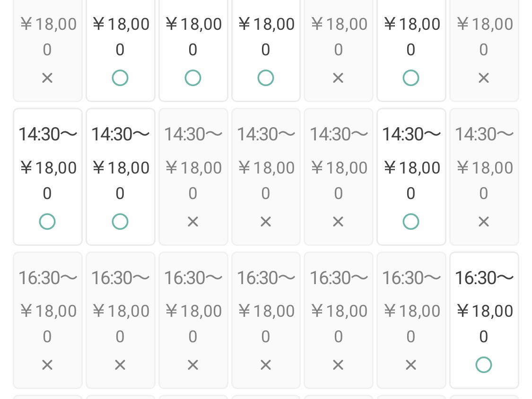Click the X mark in the third-column 14:30 slot
The width and height of the screenshot is (532, 399).
click(x=193, y=221)
